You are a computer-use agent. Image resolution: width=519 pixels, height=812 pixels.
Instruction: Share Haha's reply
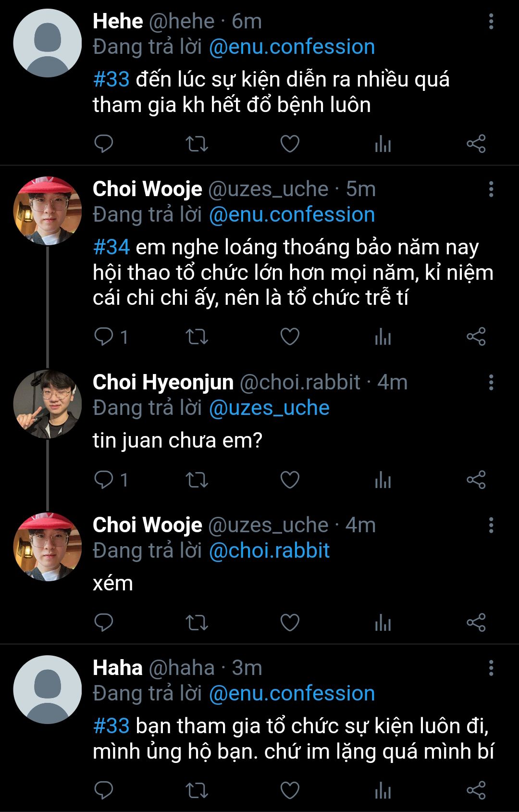[x=476, y=790]
